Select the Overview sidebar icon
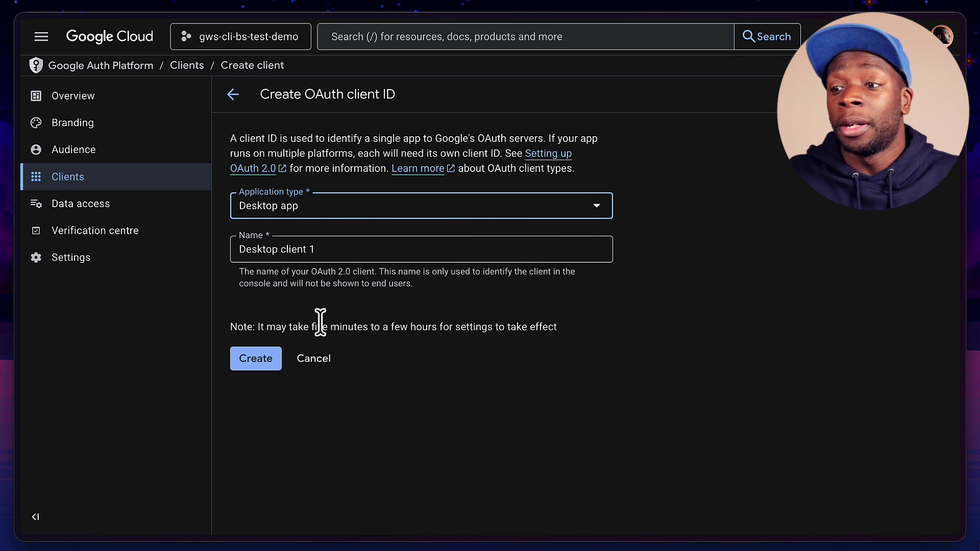Screen dimensions: 980x551 36,95
